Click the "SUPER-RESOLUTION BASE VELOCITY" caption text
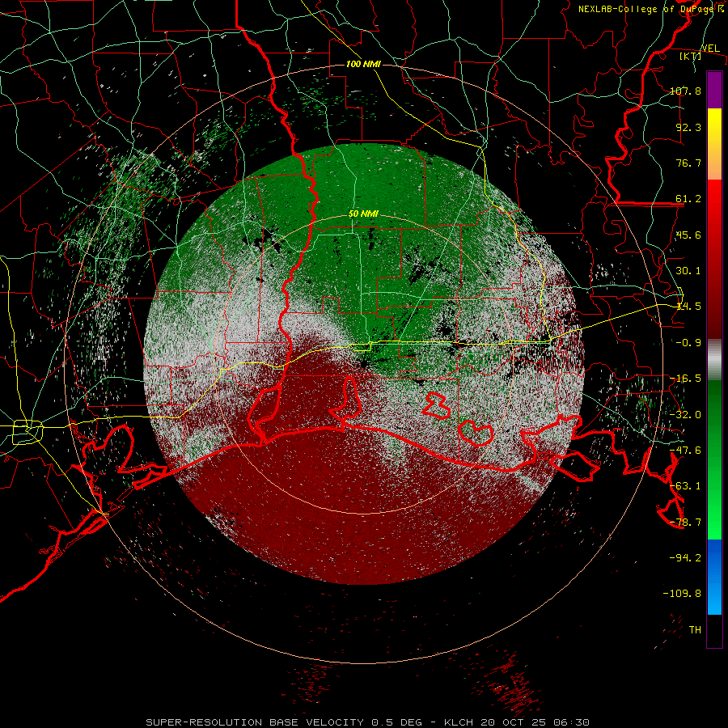Viewport: 728px width, 728px height. click(x=255, y=722)
